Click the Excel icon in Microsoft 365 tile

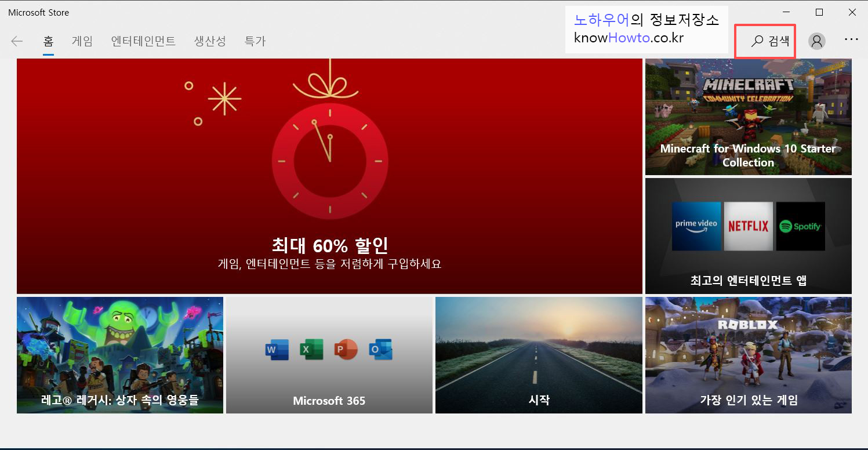pyautogui.click(x=311, y=350)
